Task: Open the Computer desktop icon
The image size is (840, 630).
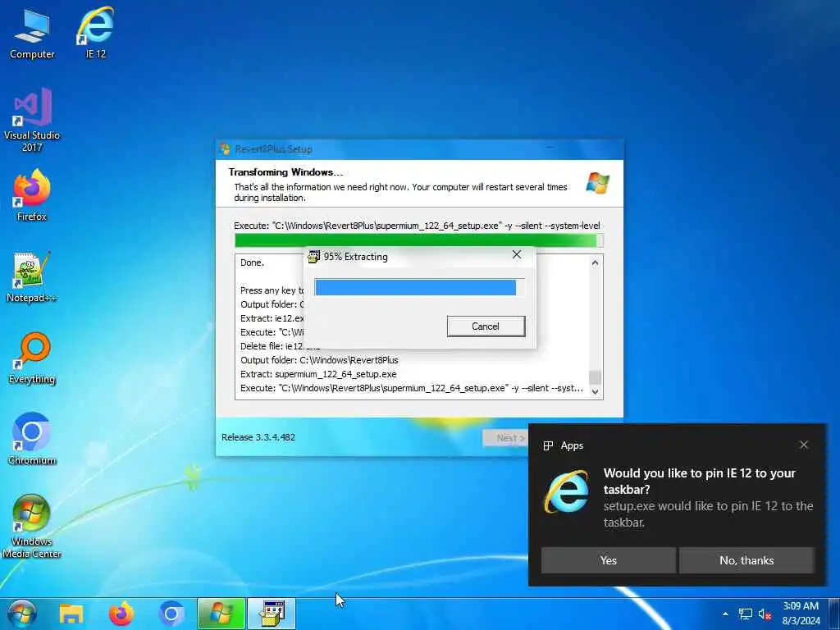Action: click(x=32, y=34)
